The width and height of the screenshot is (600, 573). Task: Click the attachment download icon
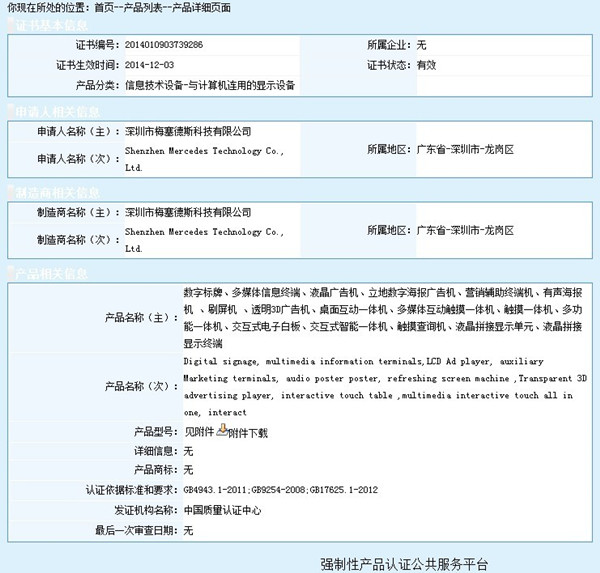point(222,431)
